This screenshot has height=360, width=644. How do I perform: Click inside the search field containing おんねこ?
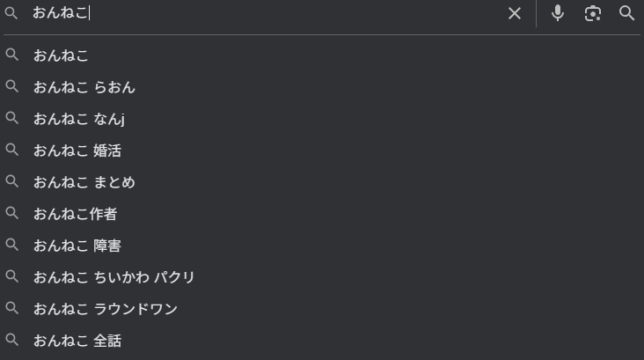pos(264,13)
